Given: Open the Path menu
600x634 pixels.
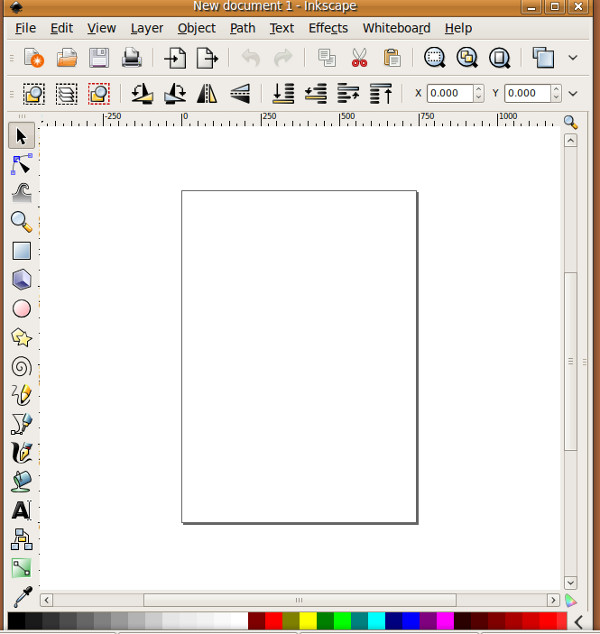Looking at the screenshot, I should (243, 28).
